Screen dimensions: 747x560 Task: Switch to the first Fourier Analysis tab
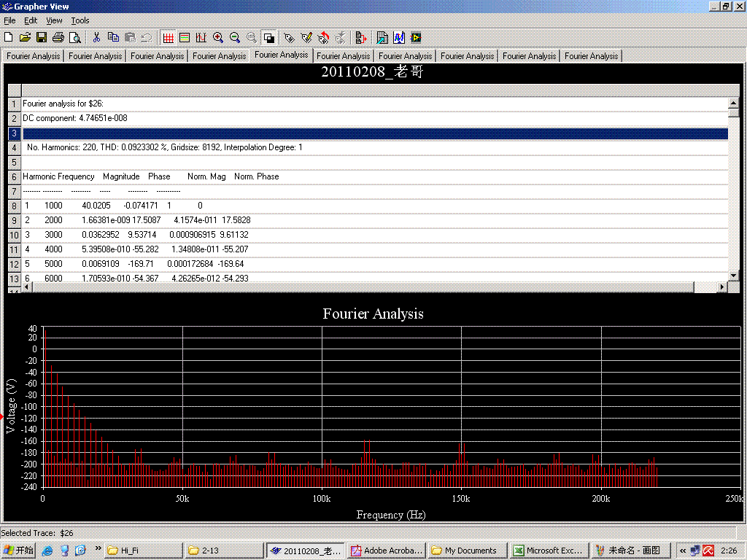pyautogui.click(x=34, y=56)
